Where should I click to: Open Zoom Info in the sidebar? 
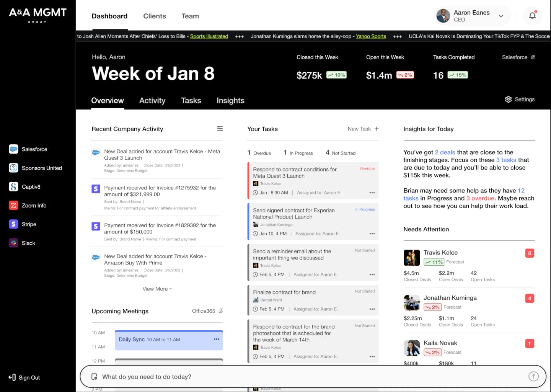[28, 206]
